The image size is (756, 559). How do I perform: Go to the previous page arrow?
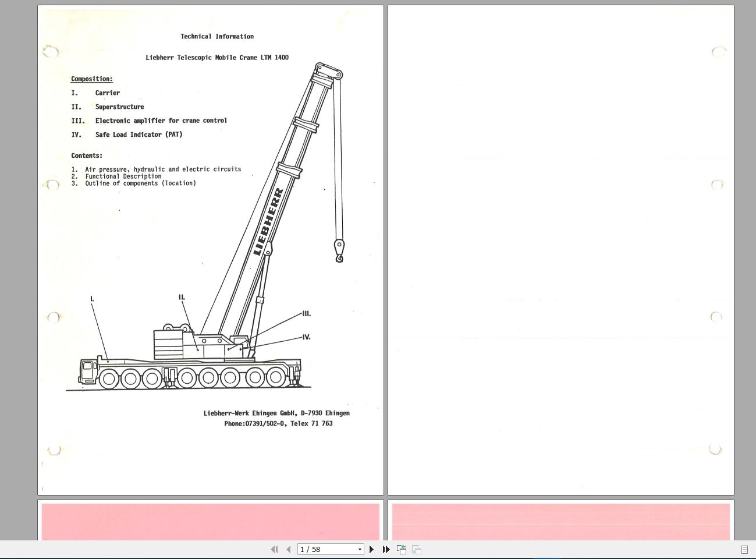[x=288, y=549]
